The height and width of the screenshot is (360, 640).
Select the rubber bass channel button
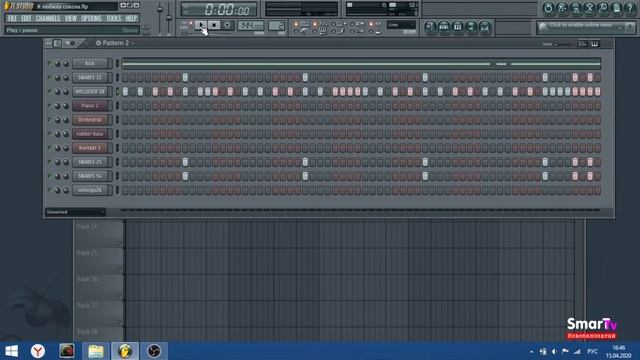point(90,134)
